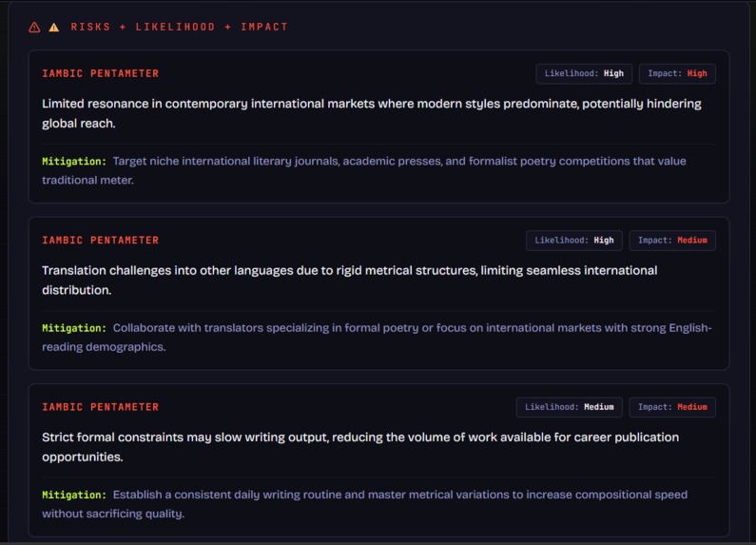Viewport: 756px width, 545px height.
Task: Click Mitigation label before 'Collaborate with translators'
Action: pyautogui.click(x=74, y=328)
